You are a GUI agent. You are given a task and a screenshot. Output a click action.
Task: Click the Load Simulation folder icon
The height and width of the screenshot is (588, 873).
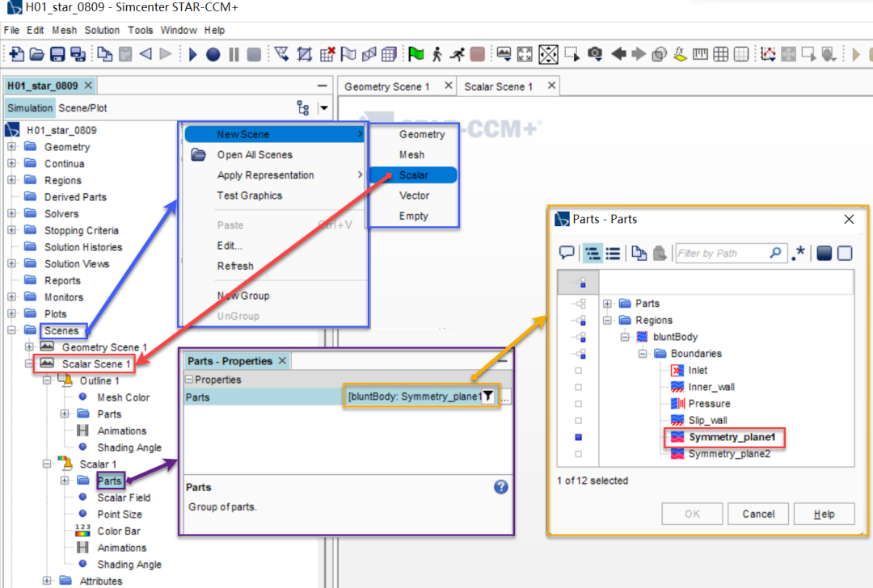36,54
